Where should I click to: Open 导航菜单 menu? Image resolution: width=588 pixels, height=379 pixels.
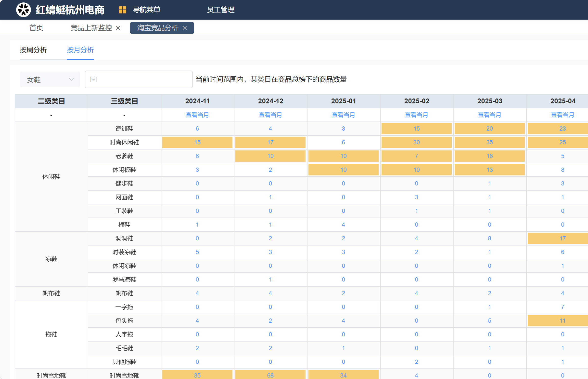(x=147, y=10)
